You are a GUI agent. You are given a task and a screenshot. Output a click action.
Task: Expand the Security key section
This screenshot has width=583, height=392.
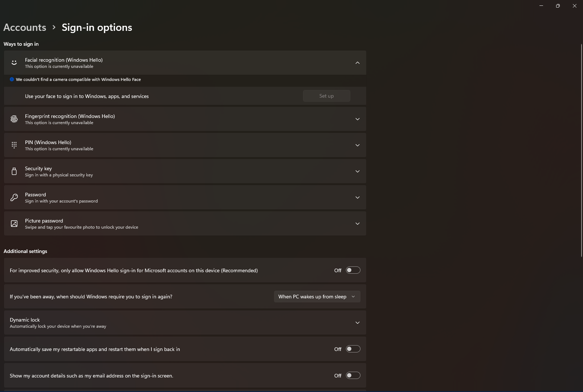tap(358, 171)
